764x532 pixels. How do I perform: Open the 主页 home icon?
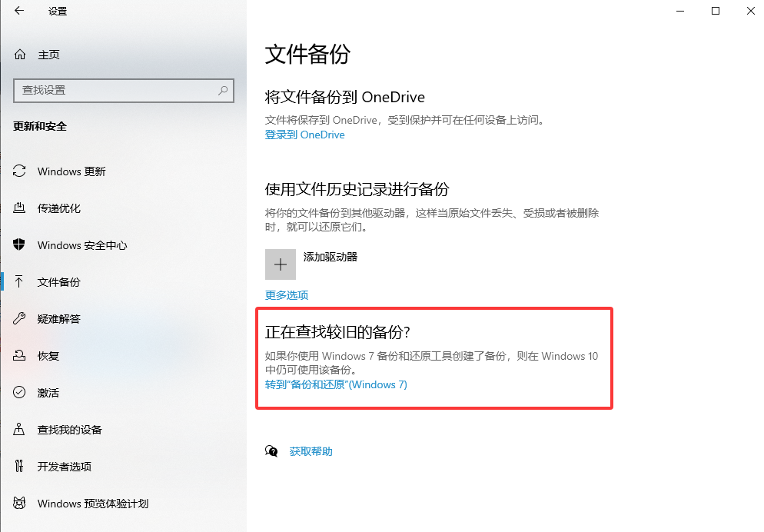point(20,54)
